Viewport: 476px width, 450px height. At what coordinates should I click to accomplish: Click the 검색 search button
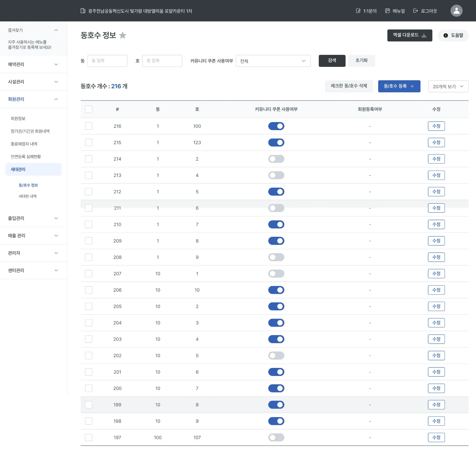click(332, 61)
